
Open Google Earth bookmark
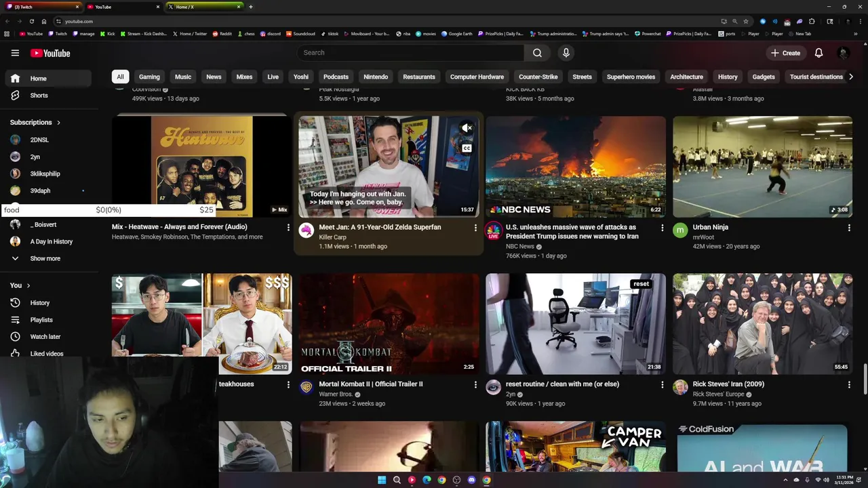click(457, 33)
